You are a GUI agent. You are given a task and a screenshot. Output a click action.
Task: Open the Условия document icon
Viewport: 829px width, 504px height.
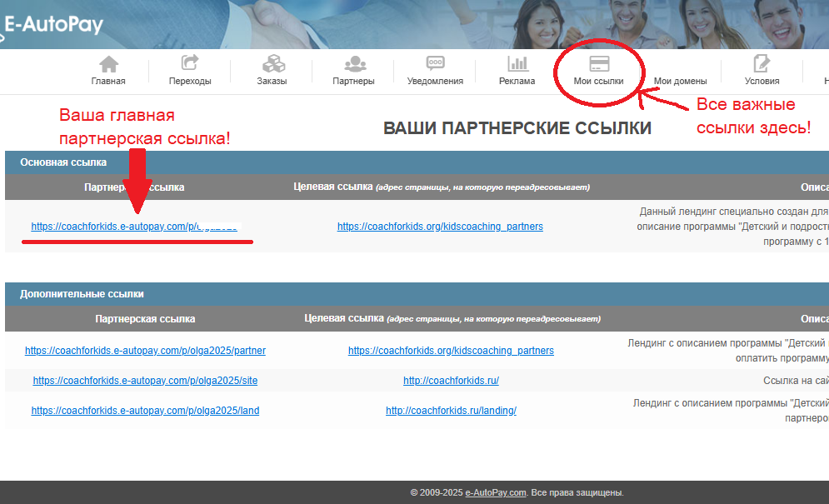coord(762,63)
